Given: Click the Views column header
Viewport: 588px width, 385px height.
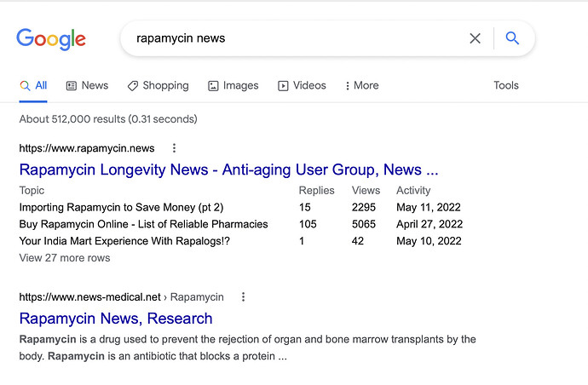Looking at the screenshot, I should [x=366, y=191].
